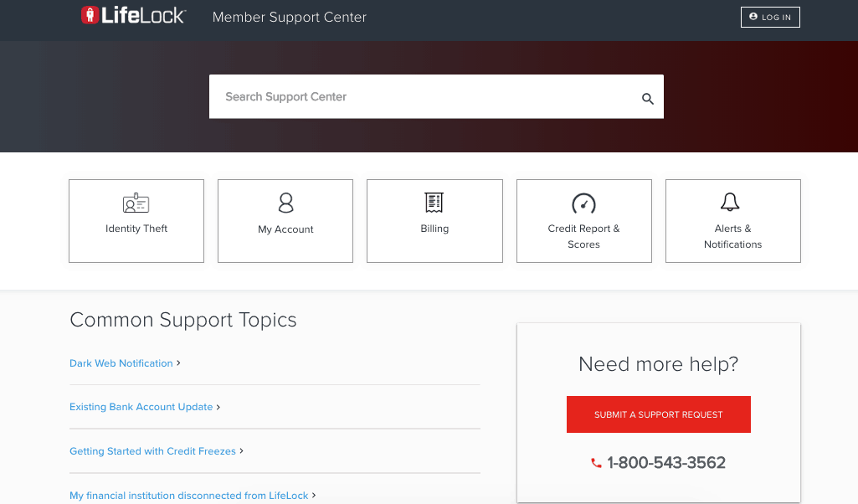Open Getting Started with Credit Freezes

(x=152, y=450)
